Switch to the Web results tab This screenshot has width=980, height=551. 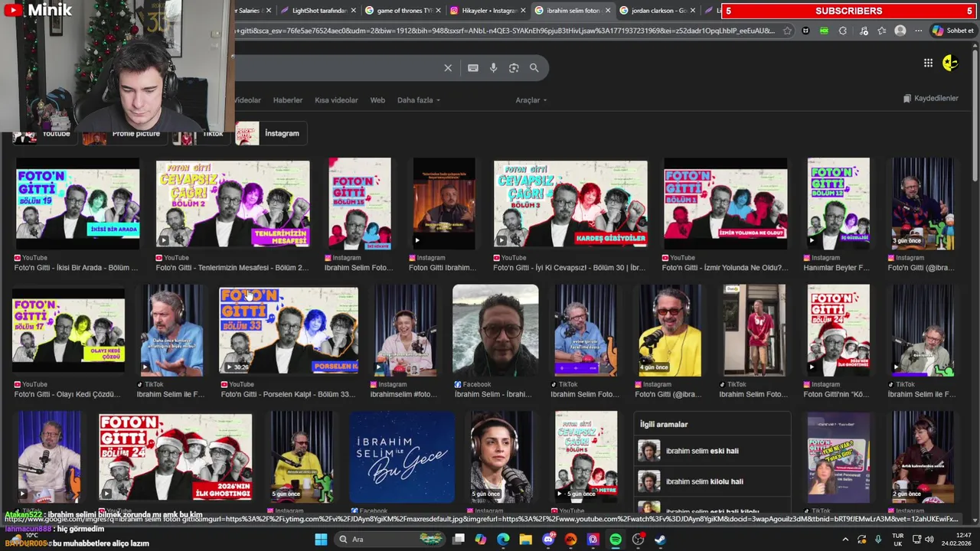377,100
